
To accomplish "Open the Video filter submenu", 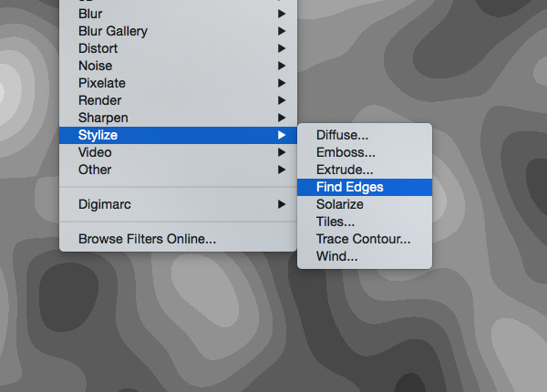I will pyautogui.click(x=95, y=152).
